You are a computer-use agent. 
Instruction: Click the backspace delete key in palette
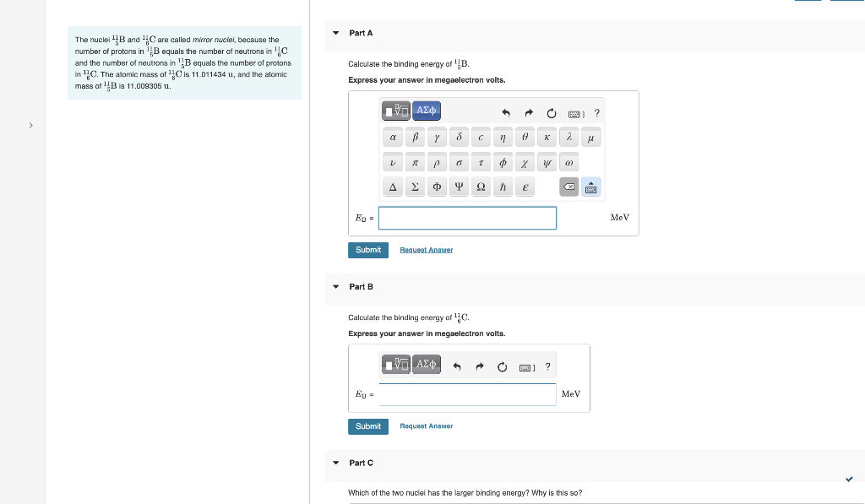click(569, 187)
